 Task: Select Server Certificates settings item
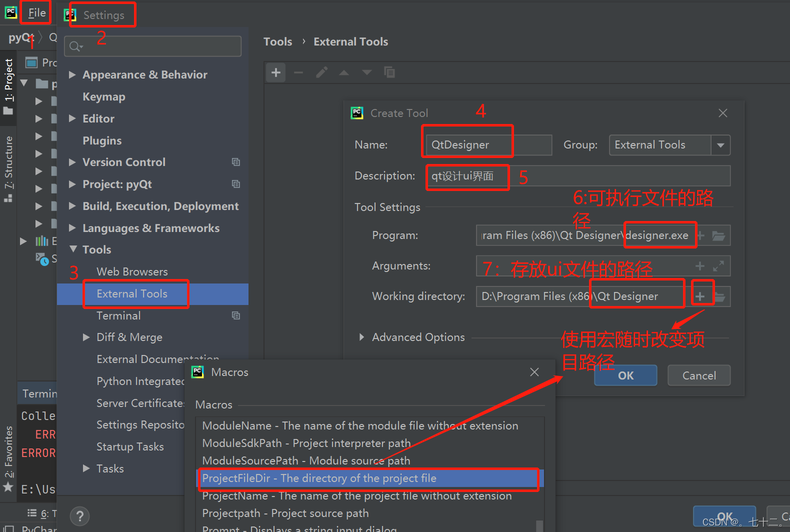[140, 403]
